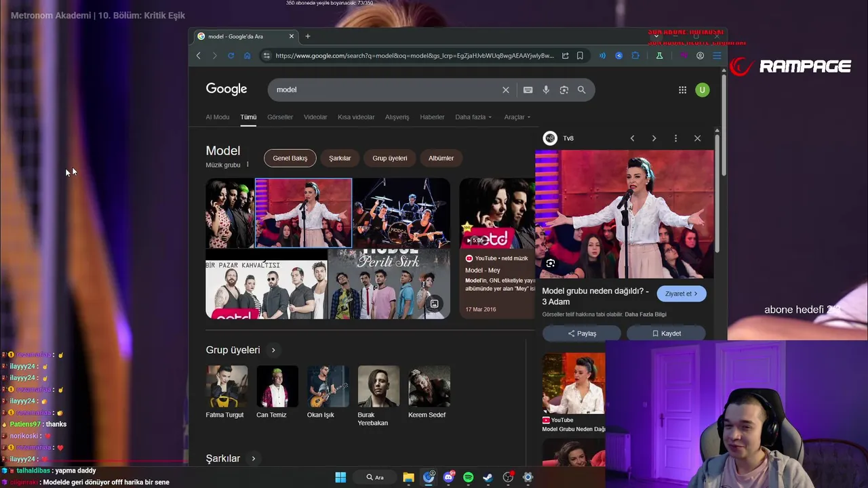Open Spotify from the taskbar

[x=468, y=477]
